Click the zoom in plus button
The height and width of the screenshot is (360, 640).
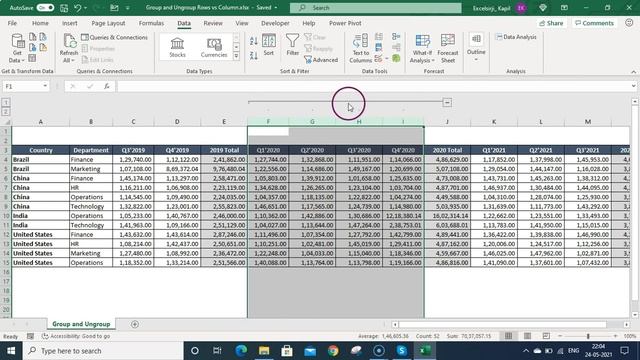click(616, 336)
